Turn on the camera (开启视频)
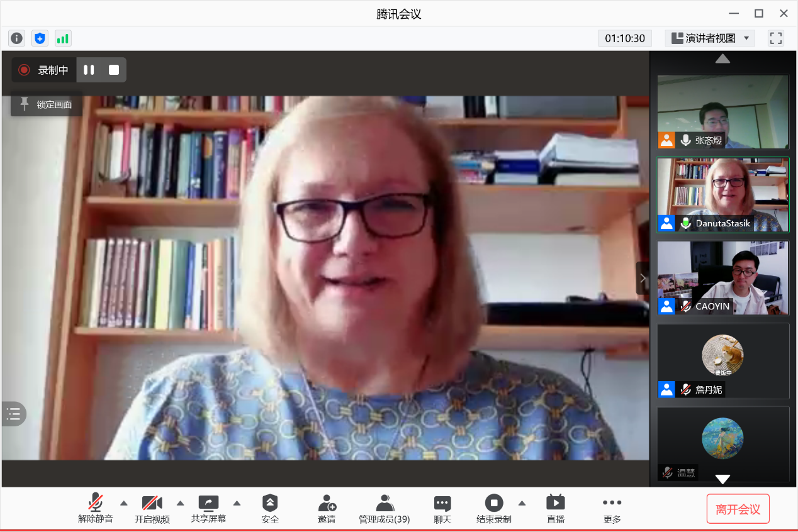798x532 pixels. click(152, 509)
